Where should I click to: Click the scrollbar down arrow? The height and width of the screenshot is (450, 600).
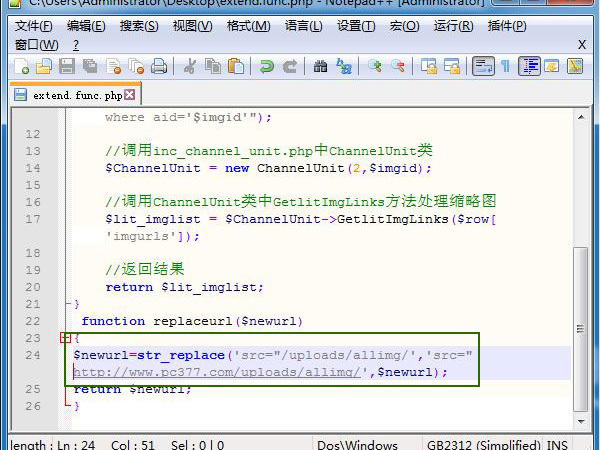tap(581, 421)
